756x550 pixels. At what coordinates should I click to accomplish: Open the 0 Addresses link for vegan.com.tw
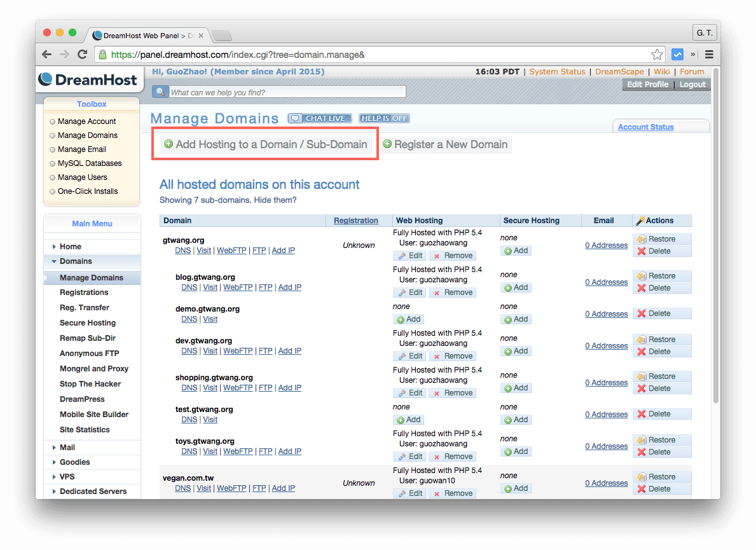coord(606,483)
